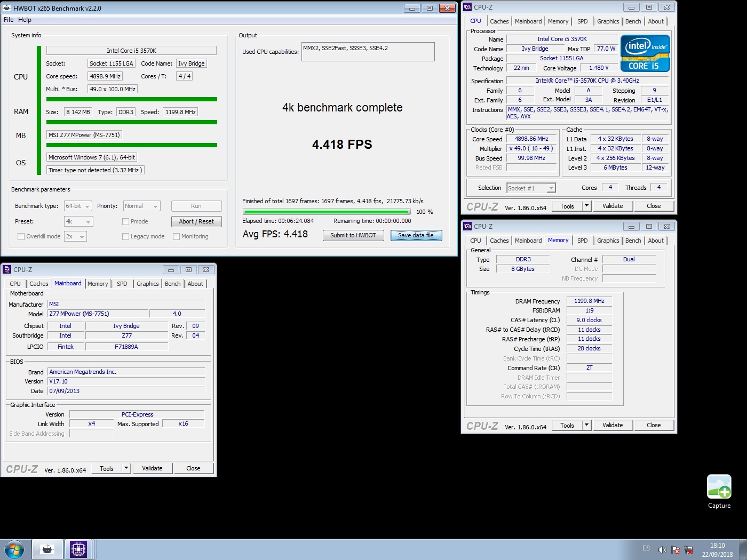Screen dimensions: 747x560
Task: Open the Benchmark type 64-bit dropdown
Action: (78, 206)
